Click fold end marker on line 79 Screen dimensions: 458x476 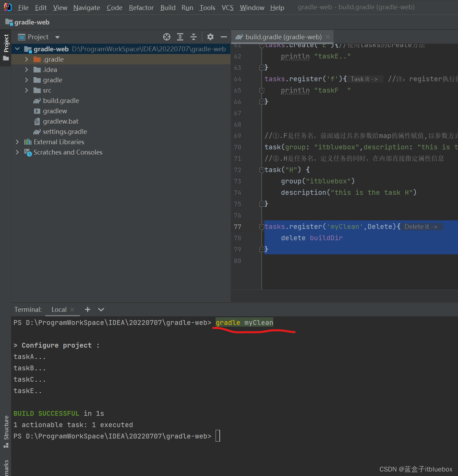pos(262,249)
